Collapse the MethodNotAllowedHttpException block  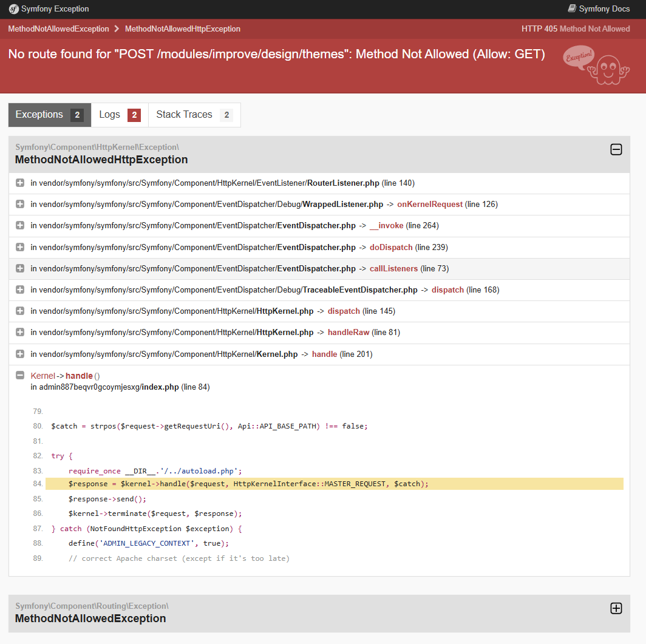click(616, 149)
